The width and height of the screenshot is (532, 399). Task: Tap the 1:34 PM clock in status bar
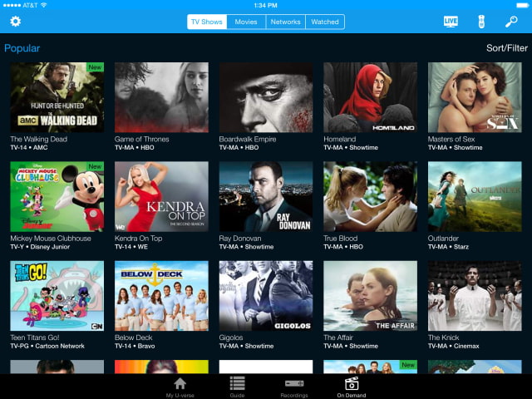click(x=266, y=6)
